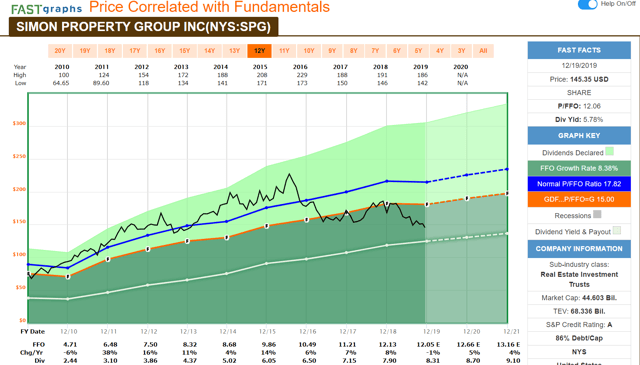Image resolution: width=640 pixels, height=365 pixels.
Task: Toggle the Normal P/FFO Ratio 17.82 legend
Action: point(579,184)
